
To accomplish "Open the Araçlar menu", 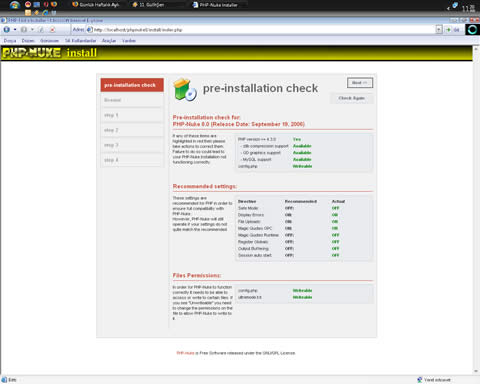I will tap(109, 41).
